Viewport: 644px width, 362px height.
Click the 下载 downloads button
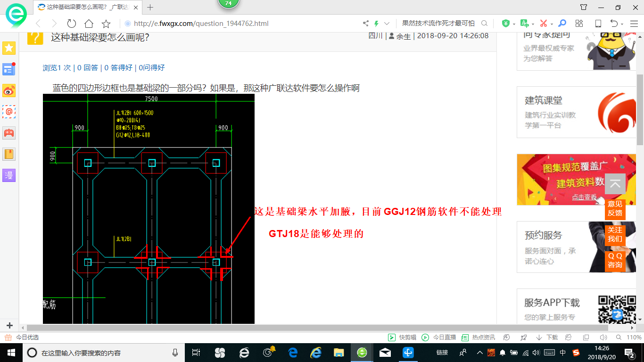tap(547, 337)
